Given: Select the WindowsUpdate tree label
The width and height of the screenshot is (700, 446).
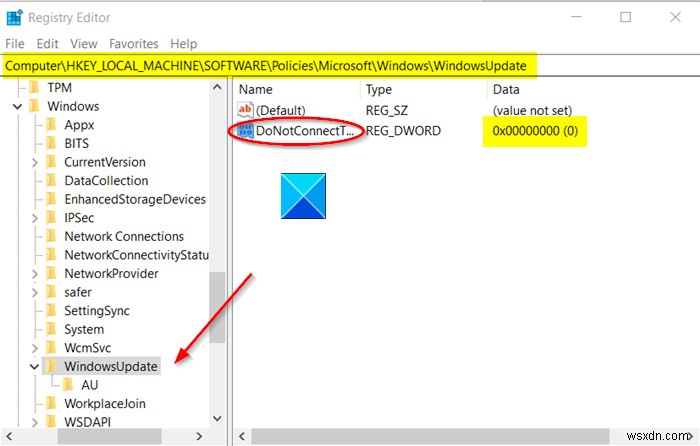Looking at the screenshot, I should click(x=111, y=367).
